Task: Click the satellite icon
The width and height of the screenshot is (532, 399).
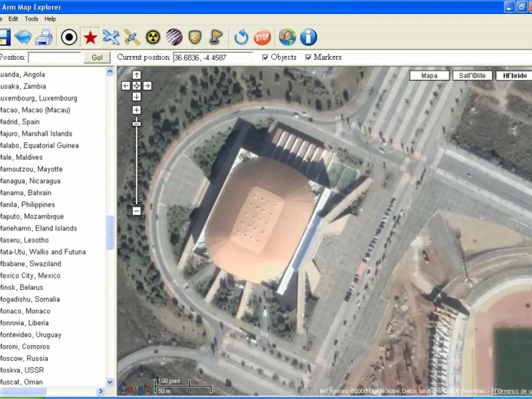Action: point(132,37)
